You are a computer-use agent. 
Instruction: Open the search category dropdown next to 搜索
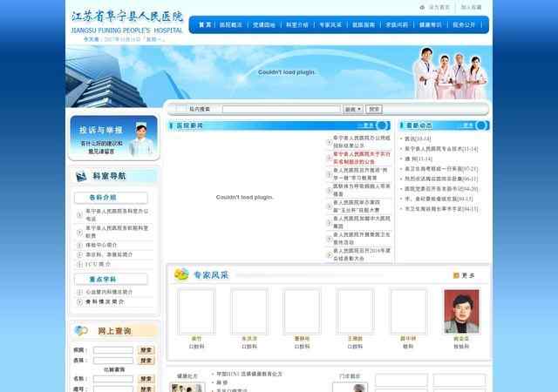(x=353, y=109)
